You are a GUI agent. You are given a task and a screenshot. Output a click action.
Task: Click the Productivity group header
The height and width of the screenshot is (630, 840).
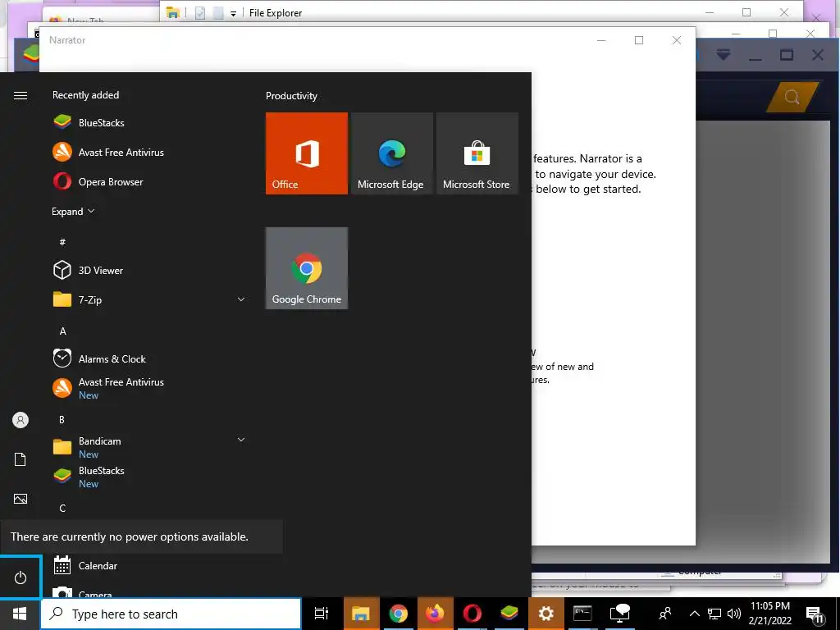coord(291,96)
